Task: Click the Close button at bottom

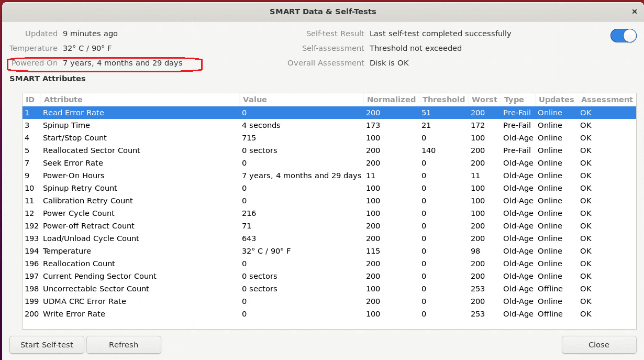Action: click(x=598, y=345)
